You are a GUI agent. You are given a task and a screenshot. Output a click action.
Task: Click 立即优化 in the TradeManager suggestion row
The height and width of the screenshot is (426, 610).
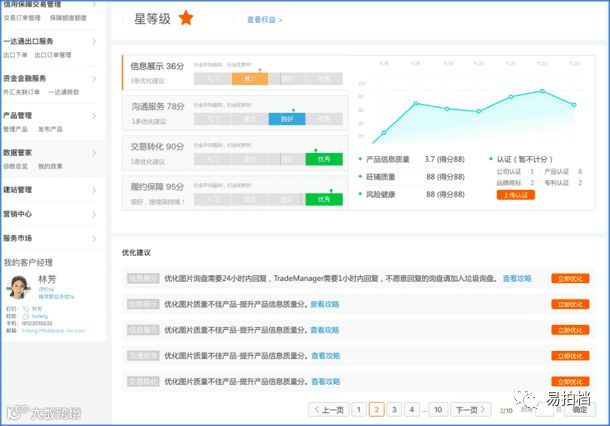pyautogui.click(x=570, y=279)
